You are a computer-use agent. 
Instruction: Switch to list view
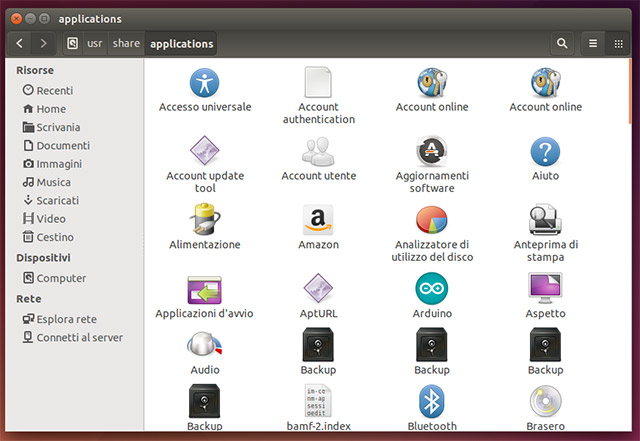[x=593, y=43]
